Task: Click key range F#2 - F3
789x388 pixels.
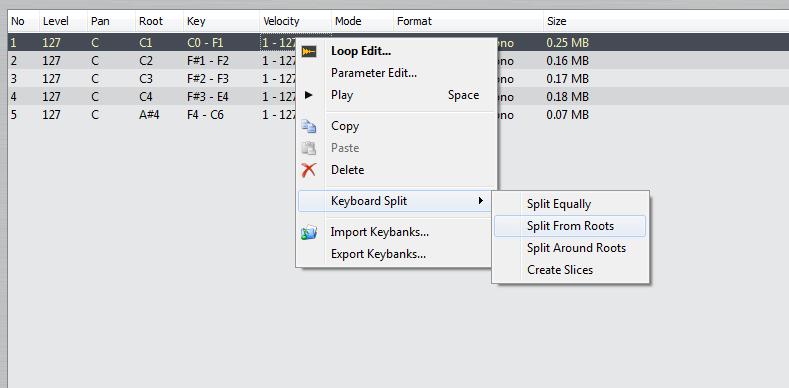Action: [208, 79]
